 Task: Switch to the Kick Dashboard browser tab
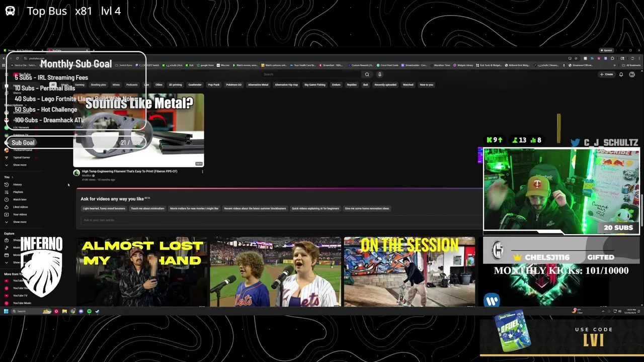click(x=24, y=50)
